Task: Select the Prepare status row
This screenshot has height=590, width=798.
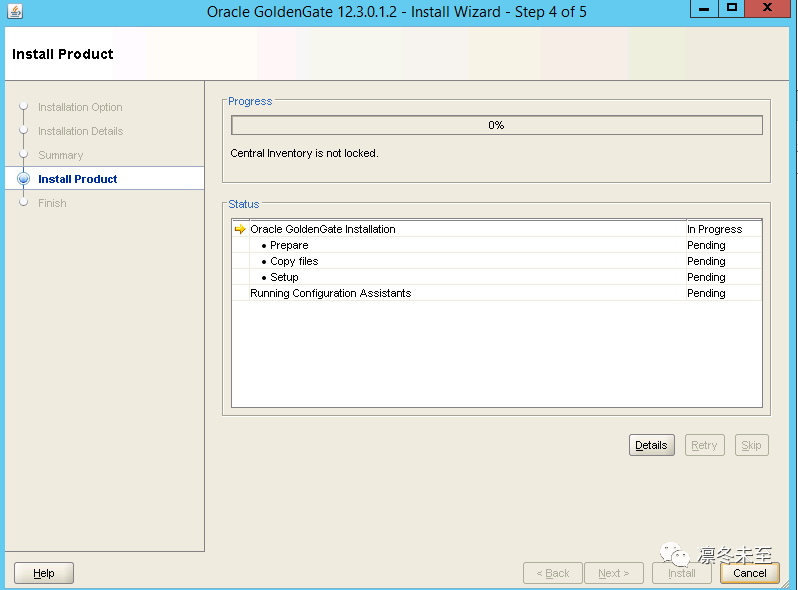Action: 497,245
